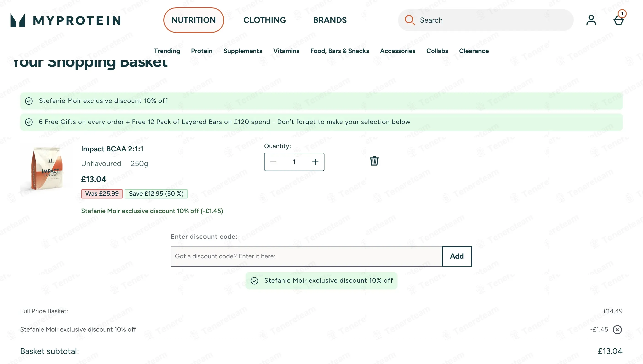
Task: Click the Impact BCAA product thumbnail
Action: [46, 168]
